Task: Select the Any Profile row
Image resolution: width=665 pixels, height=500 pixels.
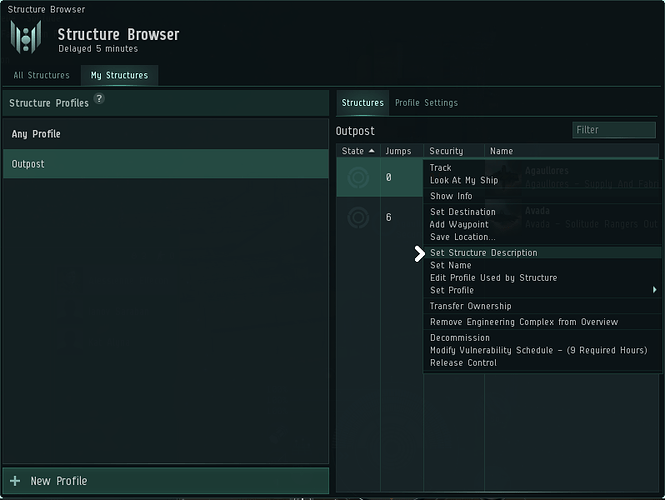Action: click(x=166, y=134)
